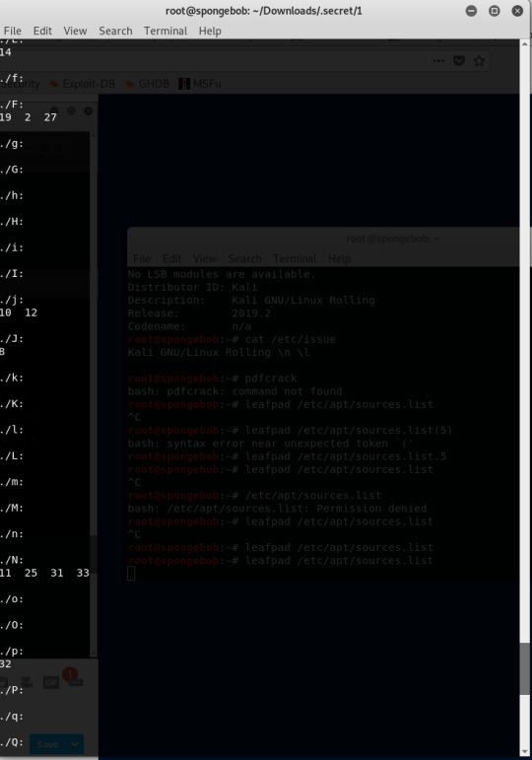Click the "./g:" directory line
532x760 pixels.
12,144
